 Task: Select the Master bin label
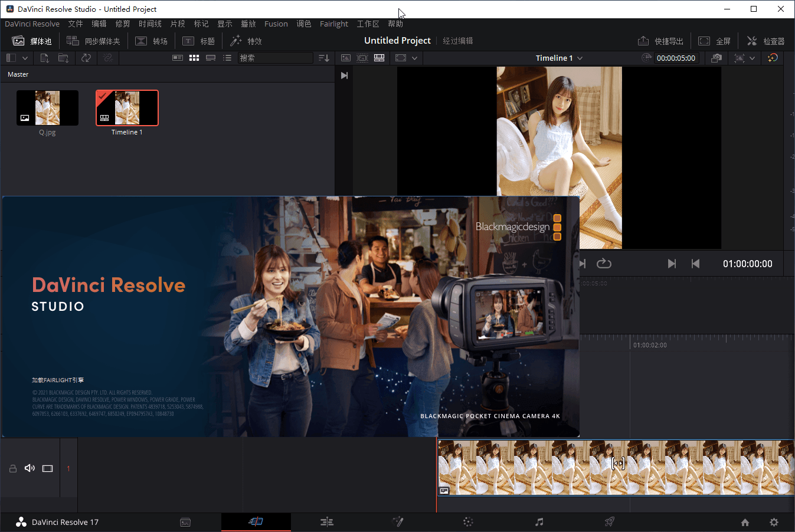(x=18, y=74)
